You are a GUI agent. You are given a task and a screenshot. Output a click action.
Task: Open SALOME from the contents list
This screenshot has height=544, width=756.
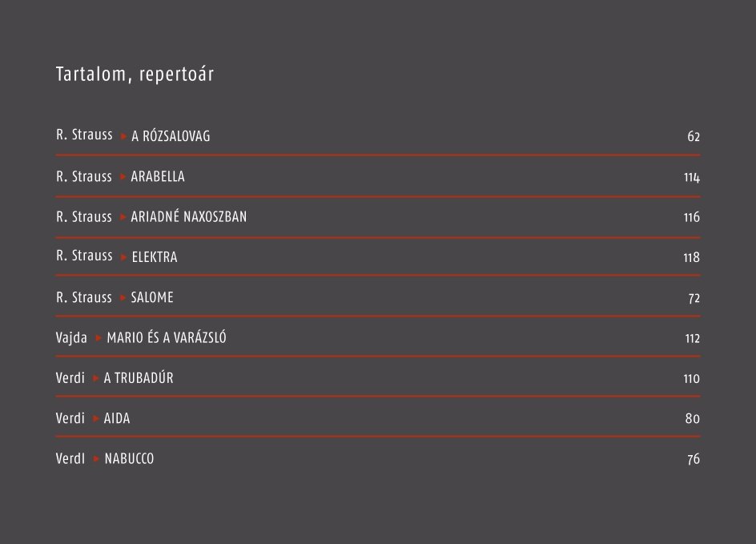click(152, 297)
